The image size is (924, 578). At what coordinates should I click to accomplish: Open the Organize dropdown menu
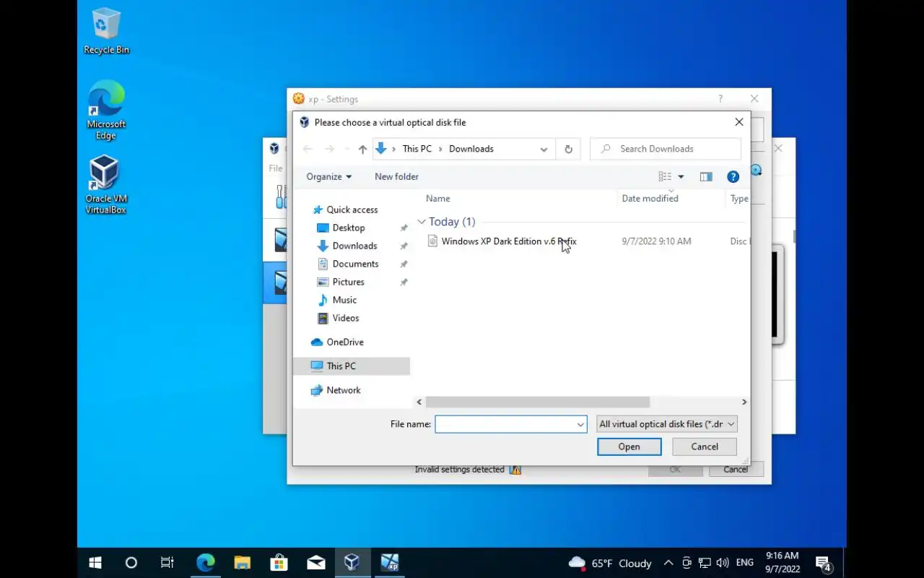click(x=328, y=176)
